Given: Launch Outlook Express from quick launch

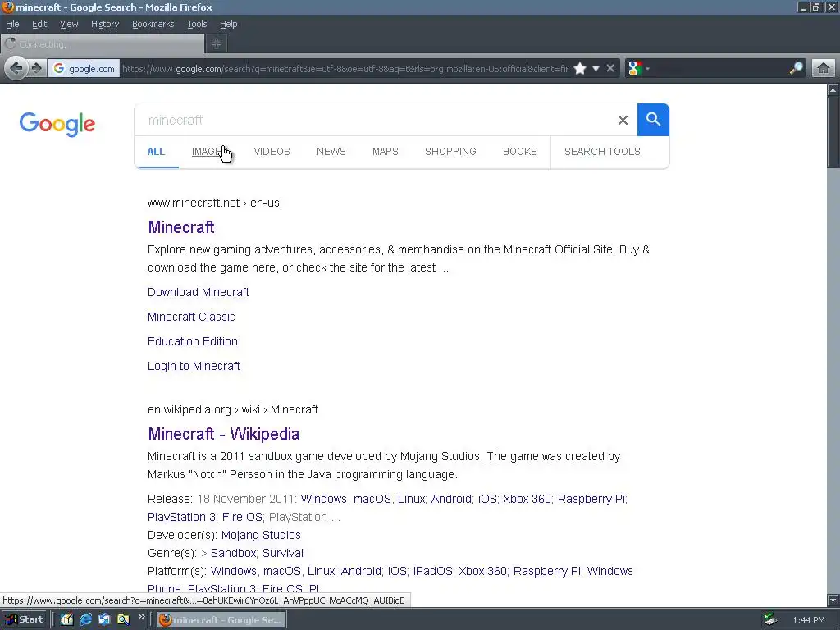Looking at the screenshot, I should coord(104,620).
